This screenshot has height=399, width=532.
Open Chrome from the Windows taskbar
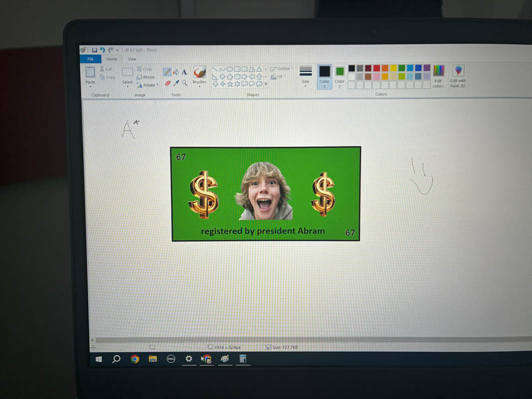(x=135, y=359)
